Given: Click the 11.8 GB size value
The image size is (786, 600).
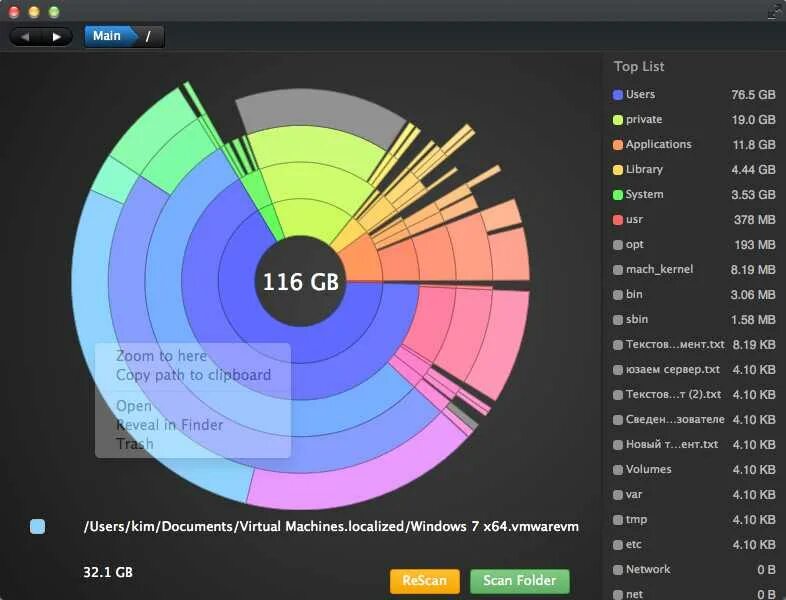Looking at the screenshot, I should click(x=754, y=145).
